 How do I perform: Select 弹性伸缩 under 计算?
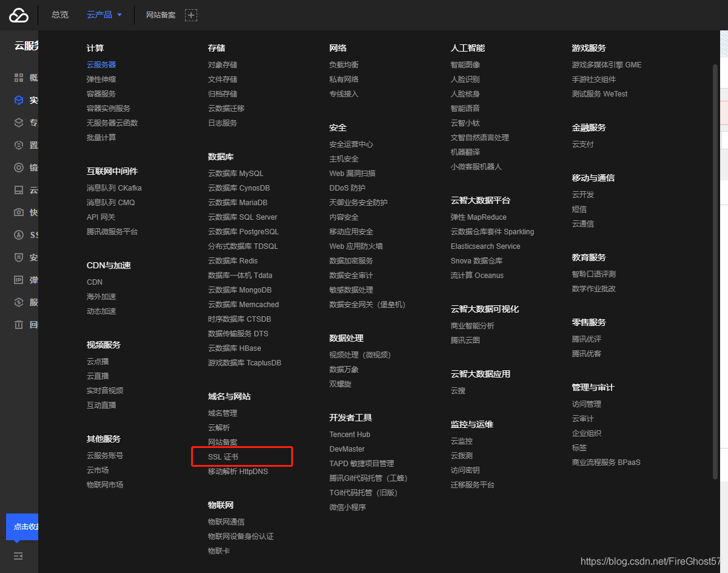(101, 79)
